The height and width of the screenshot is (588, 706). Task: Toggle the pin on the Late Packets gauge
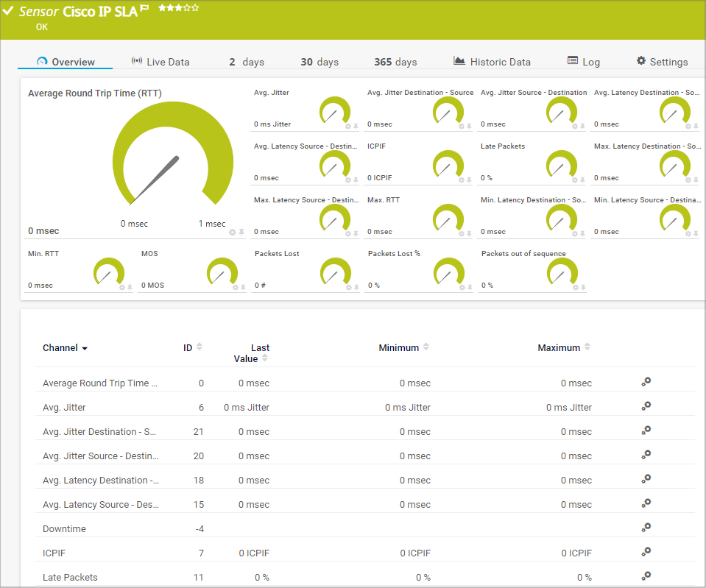[x=582, y=180]
